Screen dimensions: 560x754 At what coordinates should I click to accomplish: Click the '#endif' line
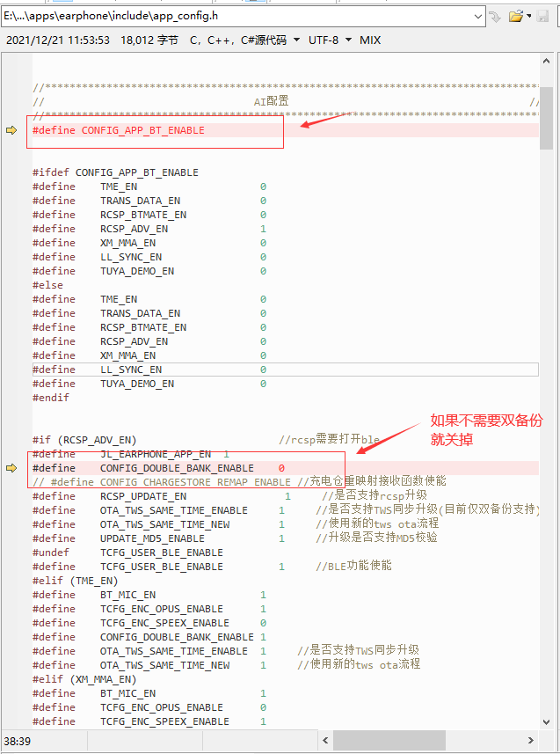click(x=50, y=398)
